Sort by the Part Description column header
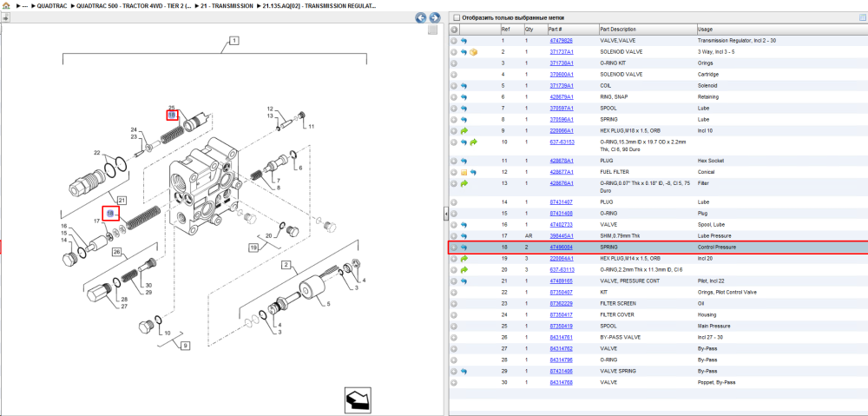Viewport: 868px width, 416px height. point(648,30)
